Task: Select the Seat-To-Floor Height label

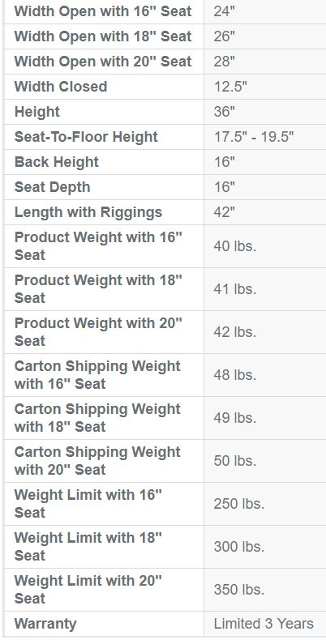Action: coord(86,137)
